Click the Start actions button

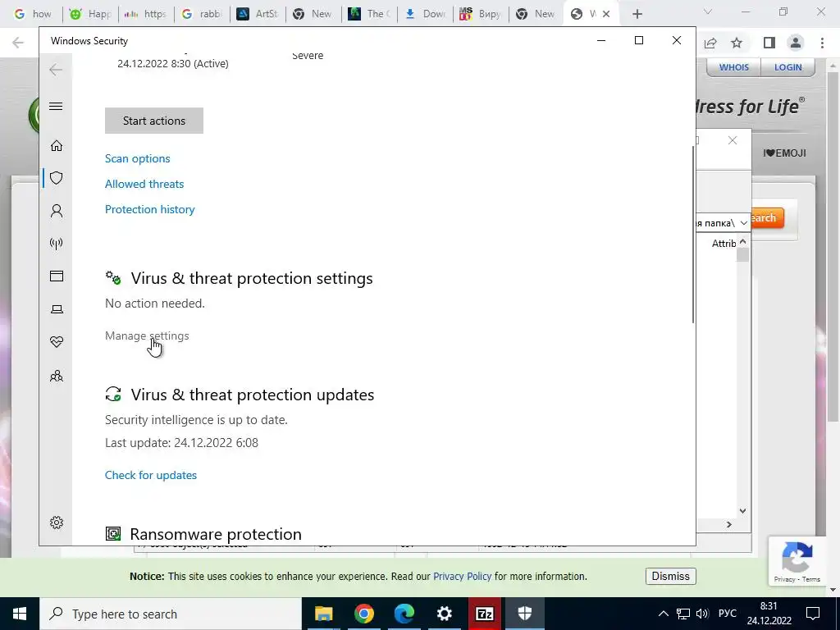click(x=153, y=121)
